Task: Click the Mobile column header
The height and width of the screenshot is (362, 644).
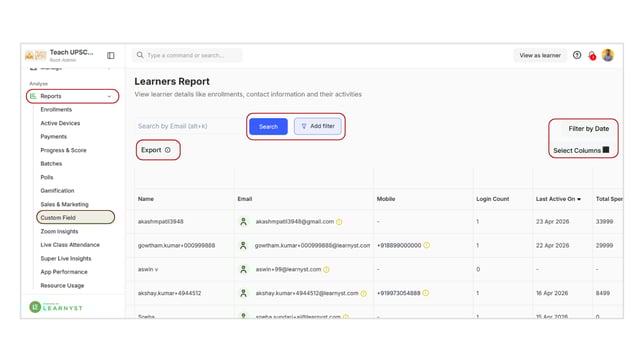Action: click(x=386, y=199)
